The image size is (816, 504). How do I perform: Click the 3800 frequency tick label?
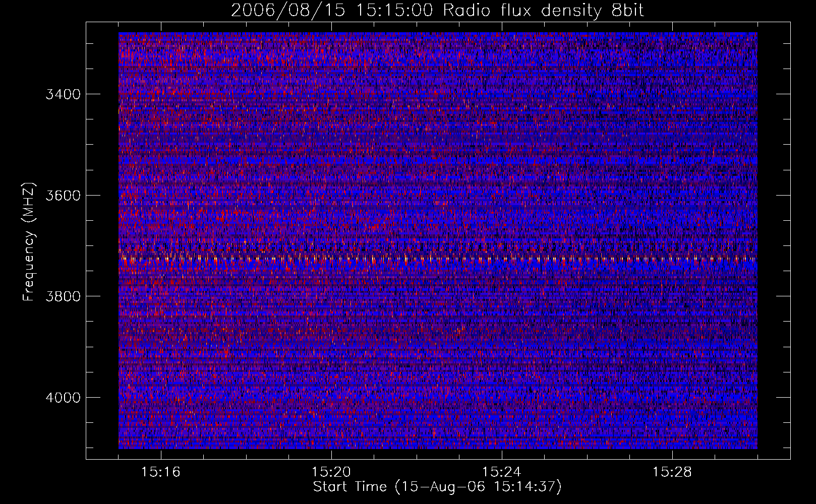(63, 296)
